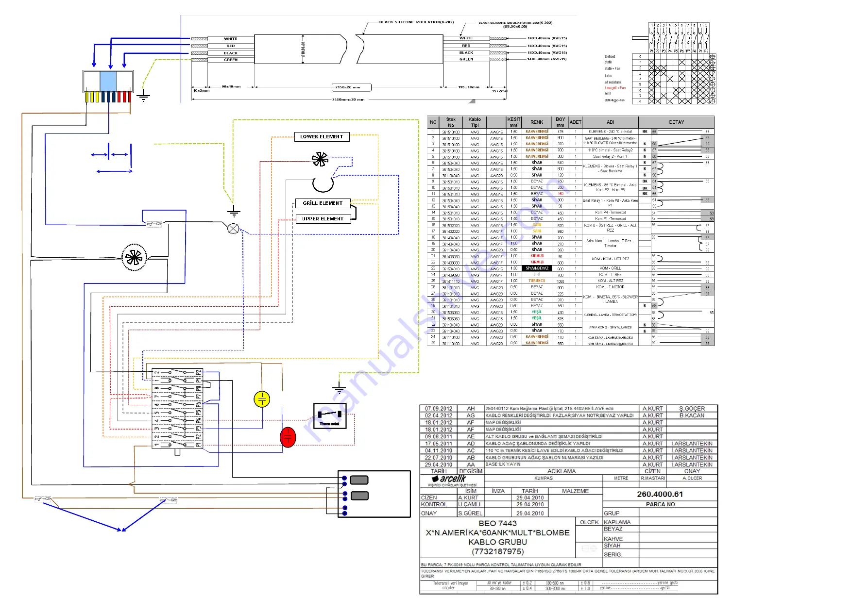The image size is (868, 613).
Task: Click the Kablo Tipi column header
Action: [x=475, y=122]
